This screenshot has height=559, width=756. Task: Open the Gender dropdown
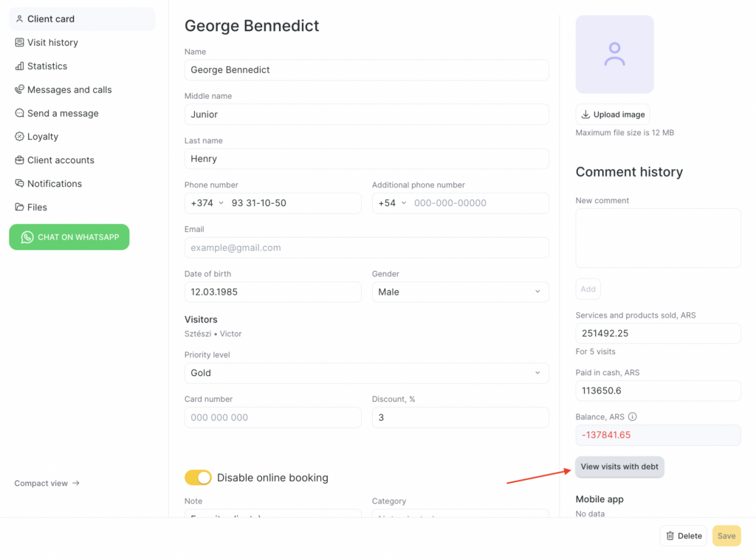[x=460, y=292]
